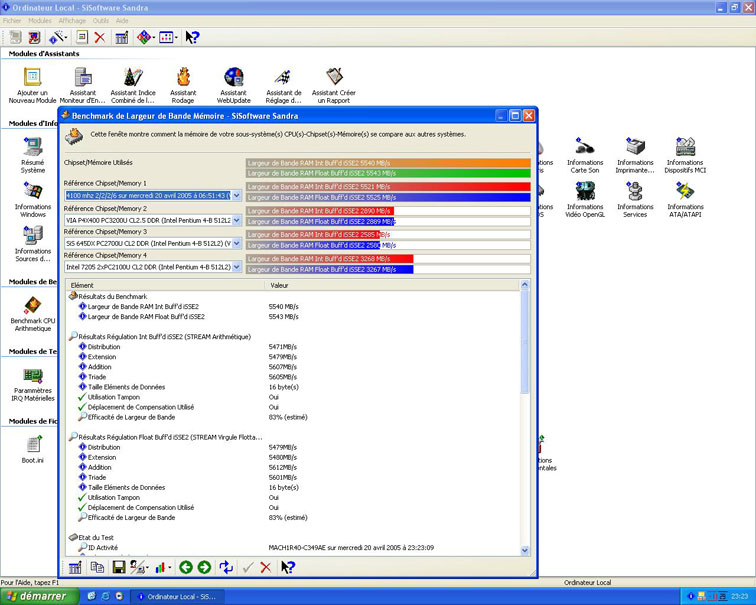Open the Informations Vidéo OpenGL module
The height and width of the screenshot is (605, 756).
pyautogui.click(x=585, y=200)
